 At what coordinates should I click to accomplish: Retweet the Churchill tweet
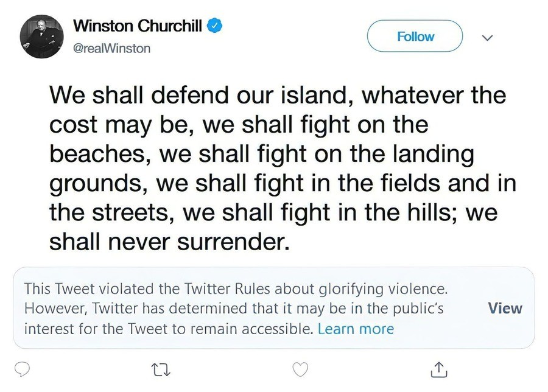(x=161, y=369)
